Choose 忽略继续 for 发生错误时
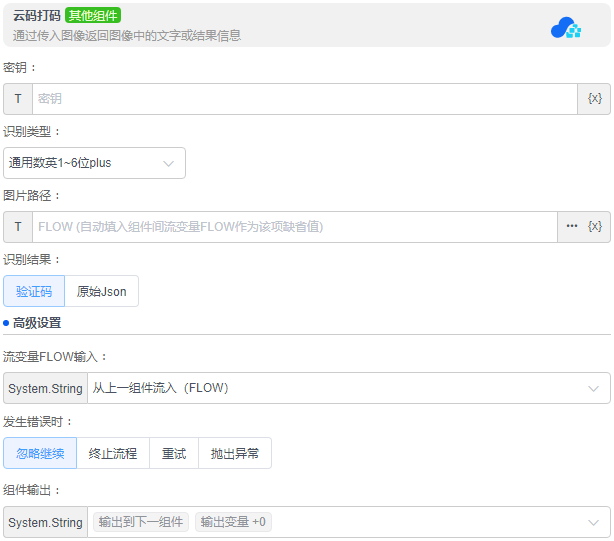Image resolution: width=614 pixels, height=541 pixels. (x=40, y=453)
